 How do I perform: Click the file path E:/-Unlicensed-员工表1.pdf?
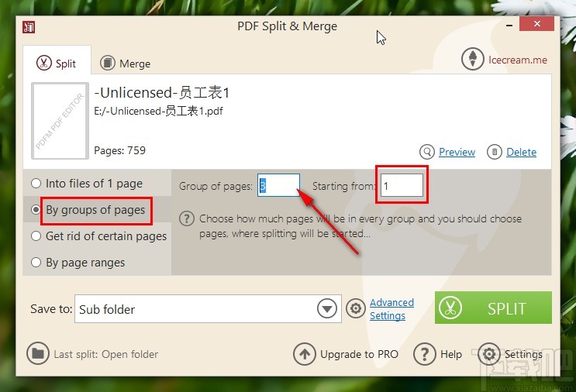click(x=158, y=111)
